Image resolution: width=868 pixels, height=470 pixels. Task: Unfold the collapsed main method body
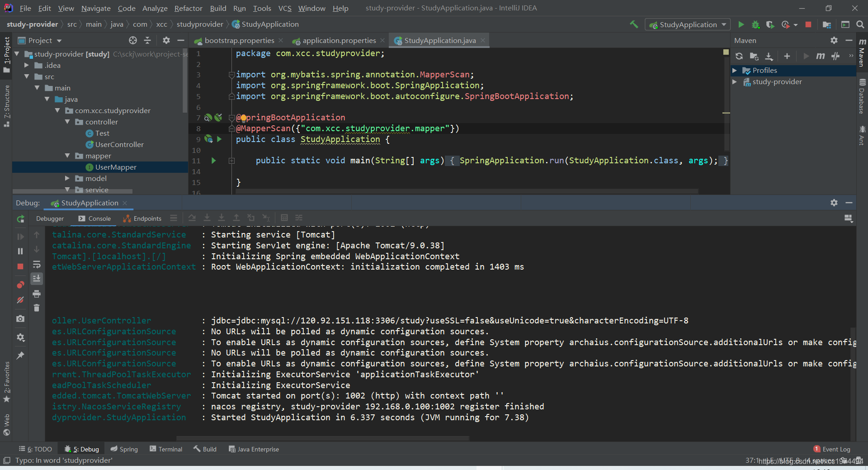coord(231,161)
